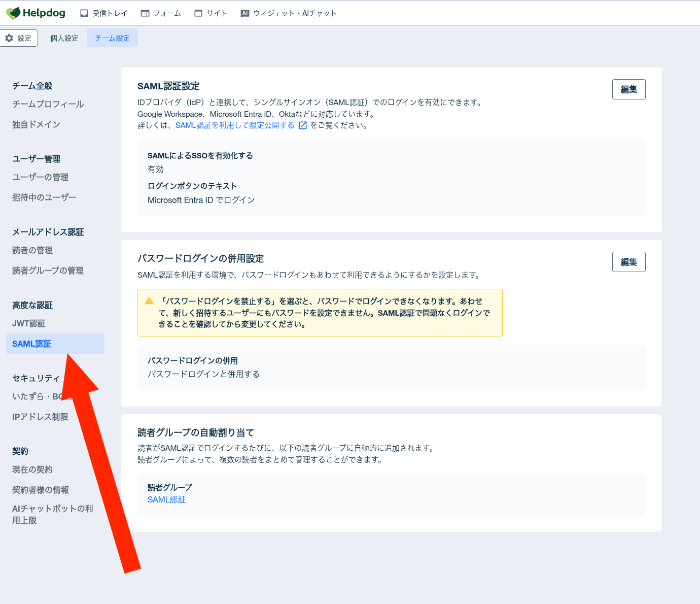Click the チーム全般 sidebar heading
Screen dimensions: 700x604
(x=32, y=86)
